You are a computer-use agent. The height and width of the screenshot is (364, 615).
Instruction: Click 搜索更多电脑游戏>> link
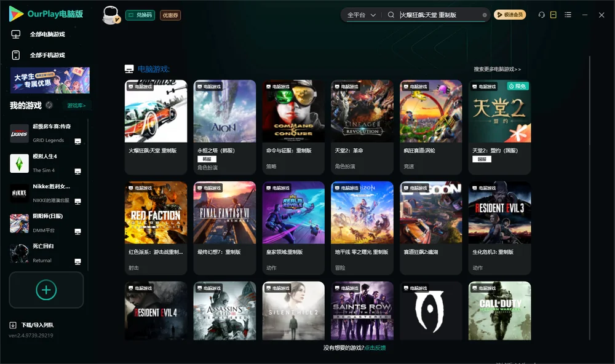point(498,69)
